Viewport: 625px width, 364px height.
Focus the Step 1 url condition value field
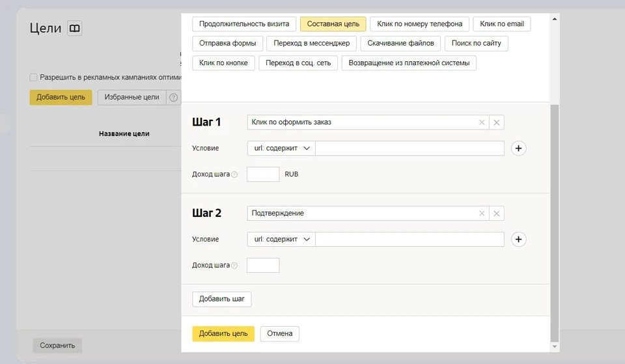410,148
